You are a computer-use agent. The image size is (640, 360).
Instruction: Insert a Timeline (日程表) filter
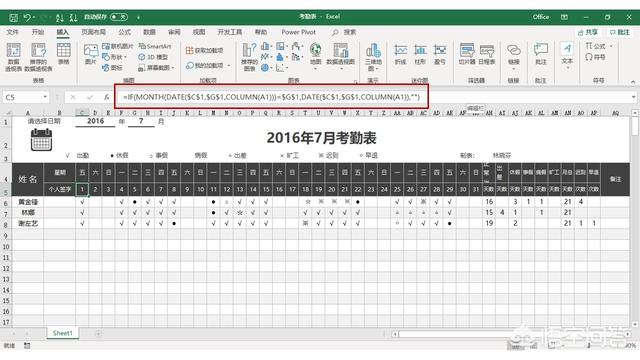(487, 54)
